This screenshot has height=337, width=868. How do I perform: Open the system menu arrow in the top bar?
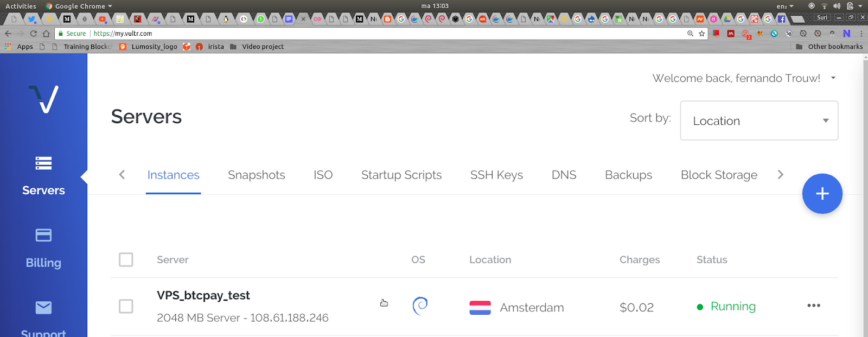(x=860, y=6)
